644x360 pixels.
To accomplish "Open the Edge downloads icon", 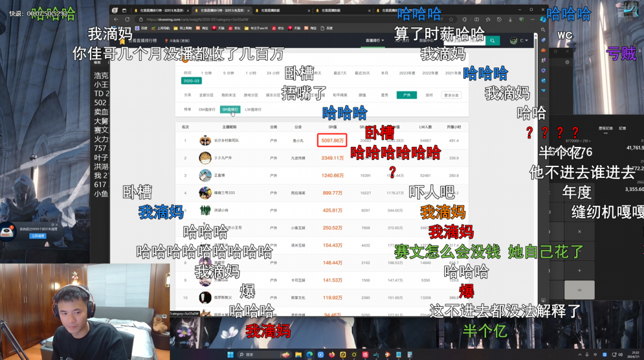I will (x=510, y=19).
